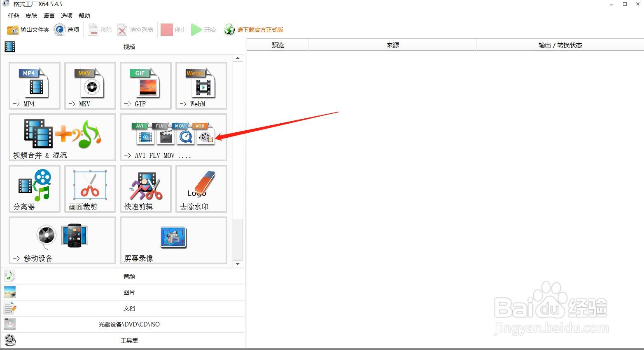Open the 皮肤 menu
Image resolution: width=644 pixels, height=350 pixels.
(31, 16)
